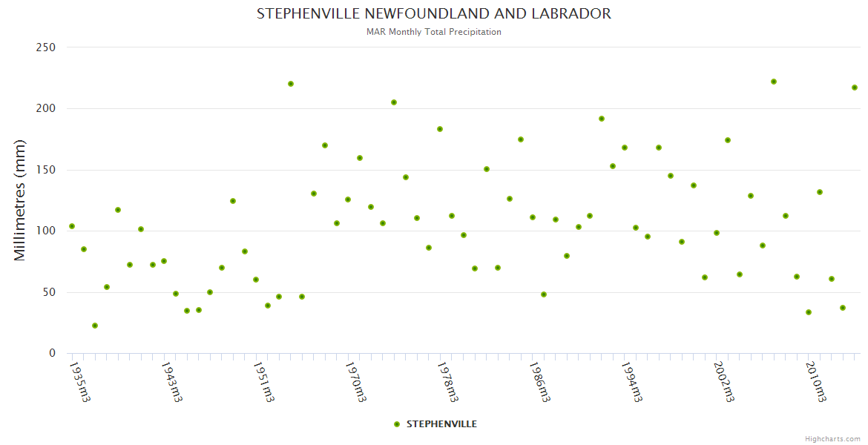Click the green legend marker dot
868x445 pixels.
pos(397,424)
